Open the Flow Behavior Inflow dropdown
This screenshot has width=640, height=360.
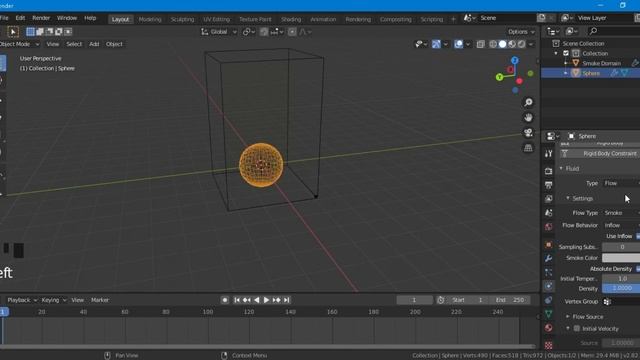[621, 225]
